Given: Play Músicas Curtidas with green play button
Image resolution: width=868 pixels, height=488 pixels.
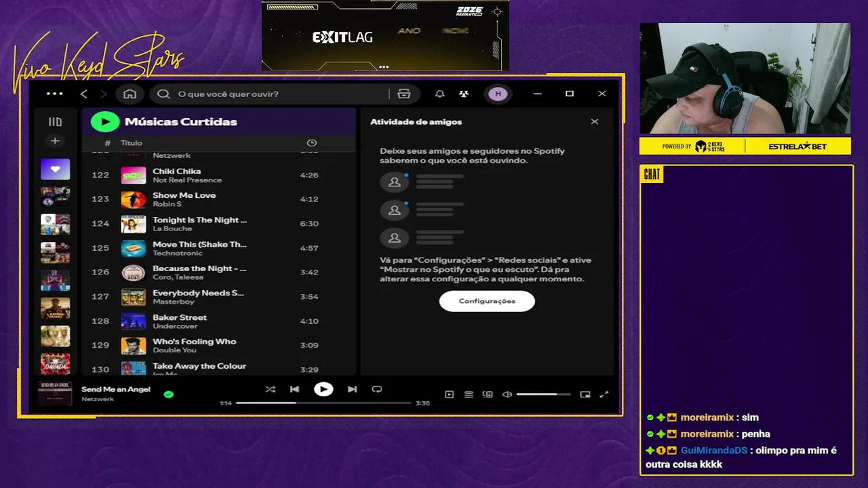Looking at the screenshot, I should (105, 121).
